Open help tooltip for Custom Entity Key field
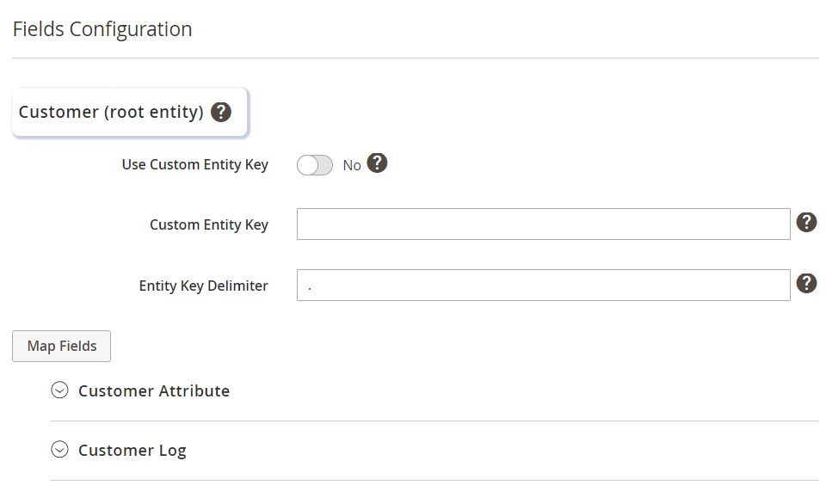Screen dimensions: 826x504 (806, 223)
